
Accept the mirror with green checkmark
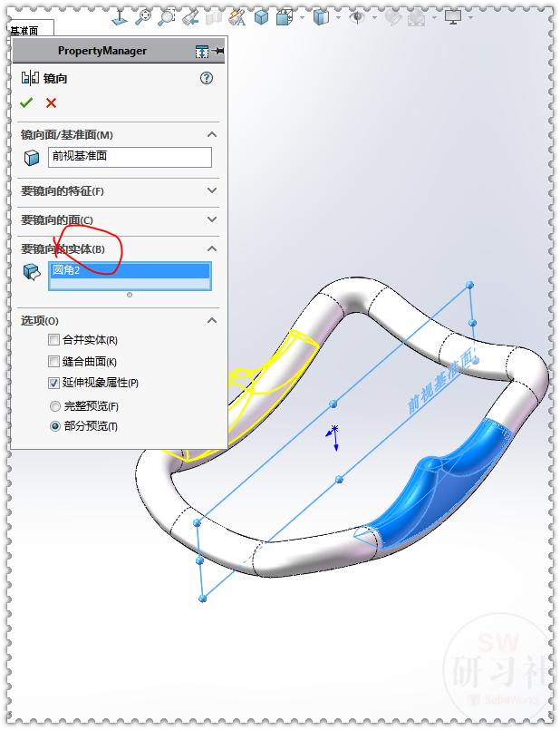tap(26, 102)
